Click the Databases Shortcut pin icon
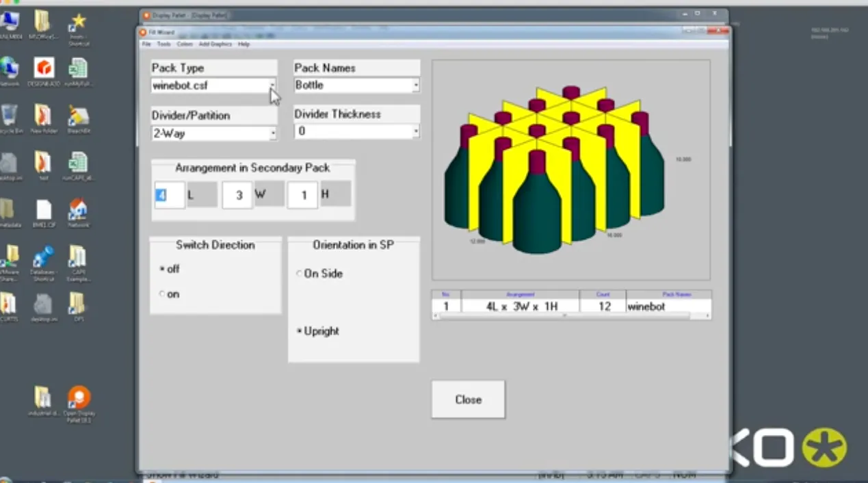 pyautogui.click(x=44, y=258)
